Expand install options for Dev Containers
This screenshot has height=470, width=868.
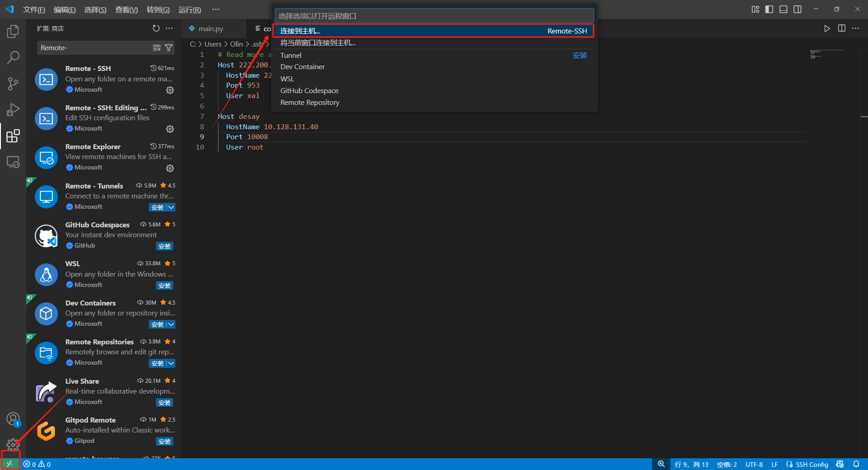click(x=171, y=324)
